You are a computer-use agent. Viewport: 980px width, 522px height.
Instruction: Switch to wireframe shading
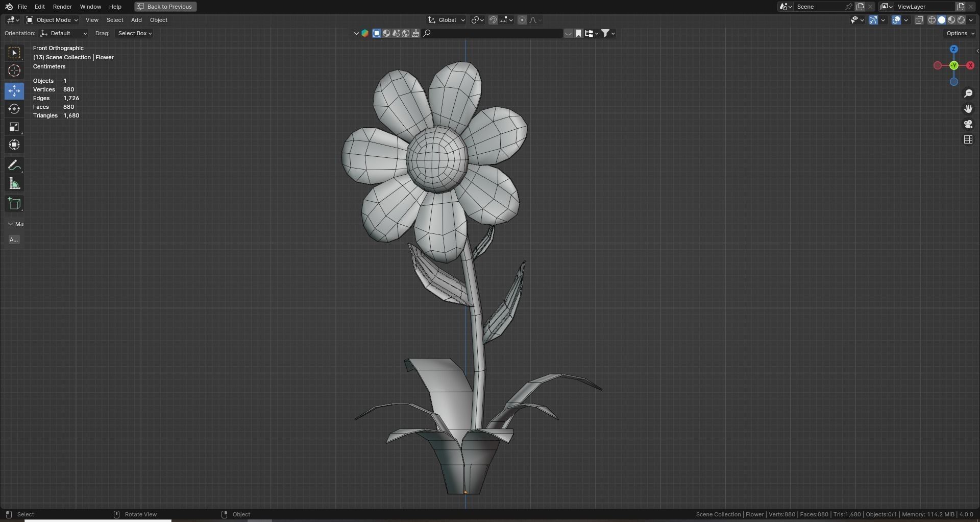[x=932, y=20]
